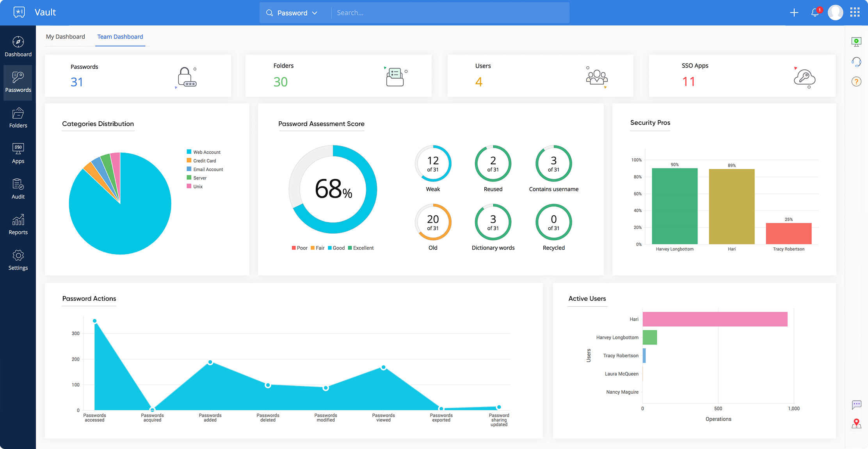Switch to My Dashboard tab
This screenshot has width=868, height=449.
click(x=65, y=36)
